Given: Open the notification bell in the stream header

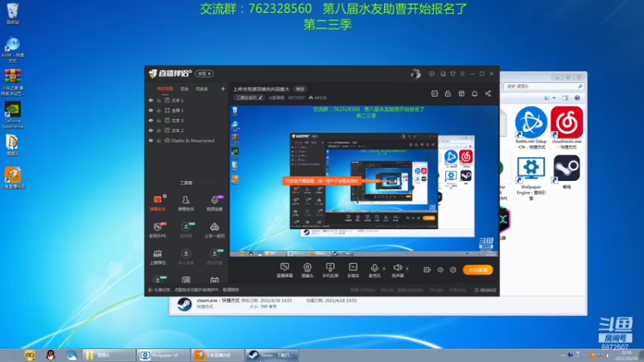Looking at the screenshot, I should [x=474, y=93].
